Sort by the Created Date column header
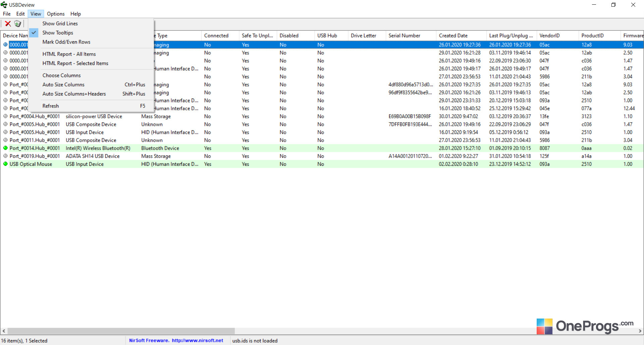Image resolution: width=644 pixels, height=345 pixels. (461, 36)
